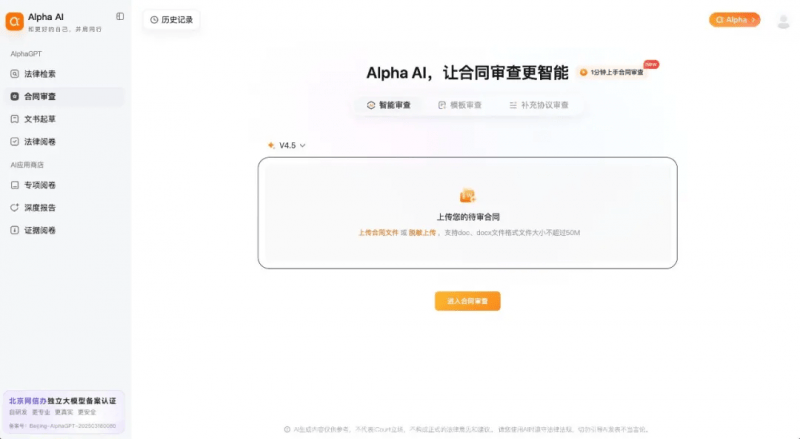Open 历史记录 history button
The image size is (800, 439).
(x=171, y=20)
